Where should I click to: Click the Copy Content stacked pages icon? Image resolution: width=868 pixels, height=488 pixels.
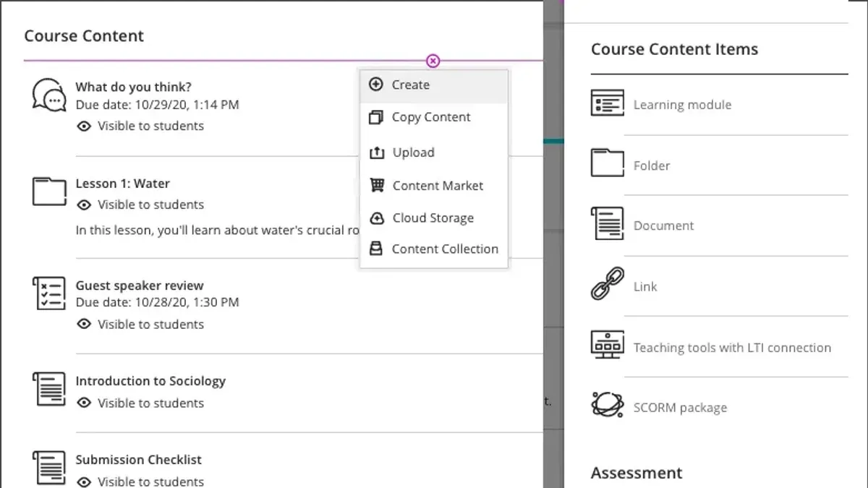click(x=376, y=117)
